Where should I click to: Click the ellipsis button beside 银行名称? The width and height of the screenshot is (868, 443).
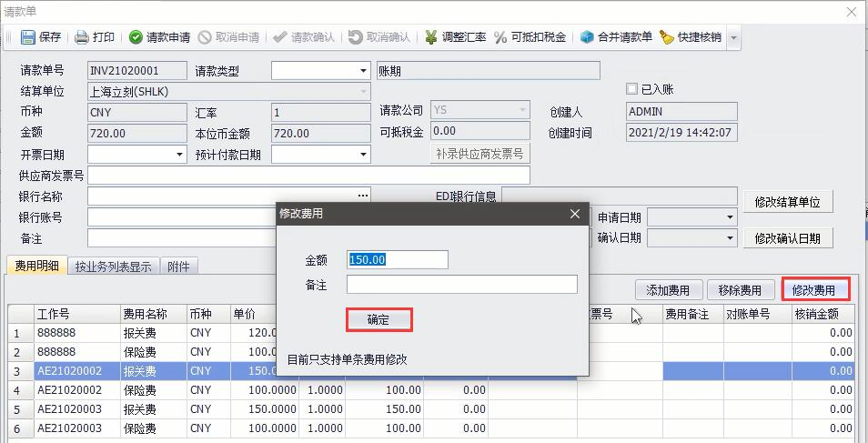[x=363, y=196]
